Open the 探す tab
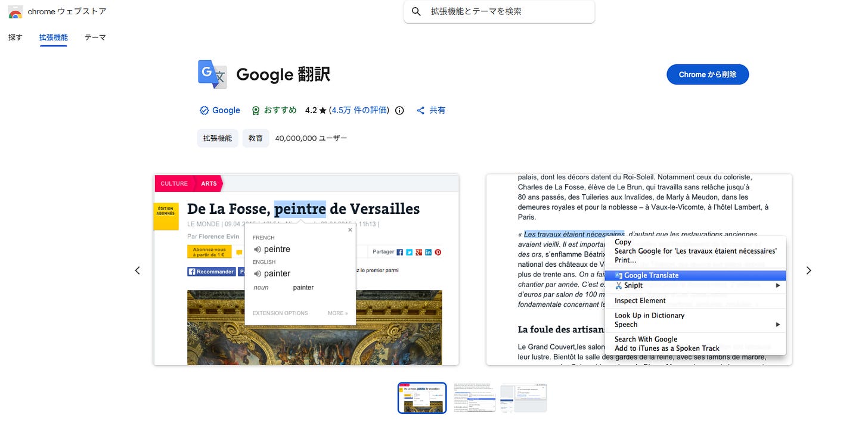 pyautogui.click(x=15, y=37)
